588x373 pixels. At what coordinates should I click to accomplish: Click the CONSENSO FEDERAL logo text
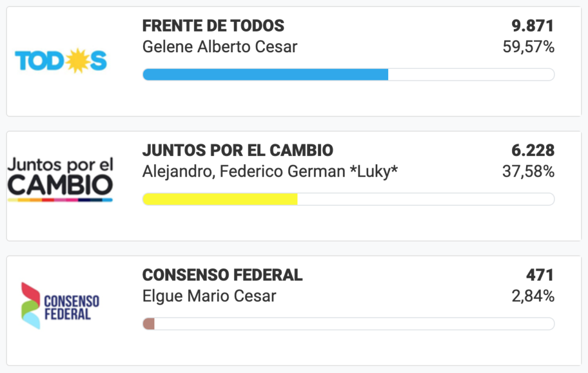(x=72, y=308)
